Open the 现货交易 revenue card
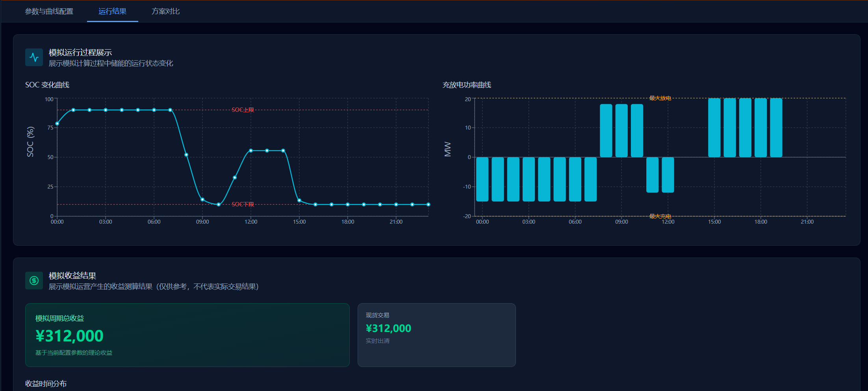The height and width of the screenshot is (391, 868). [437, 335]
